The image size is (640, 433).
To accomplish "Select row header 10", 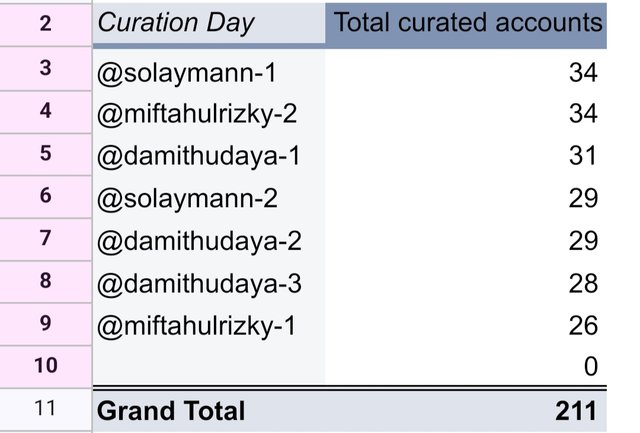I will (x=45, y=366).
